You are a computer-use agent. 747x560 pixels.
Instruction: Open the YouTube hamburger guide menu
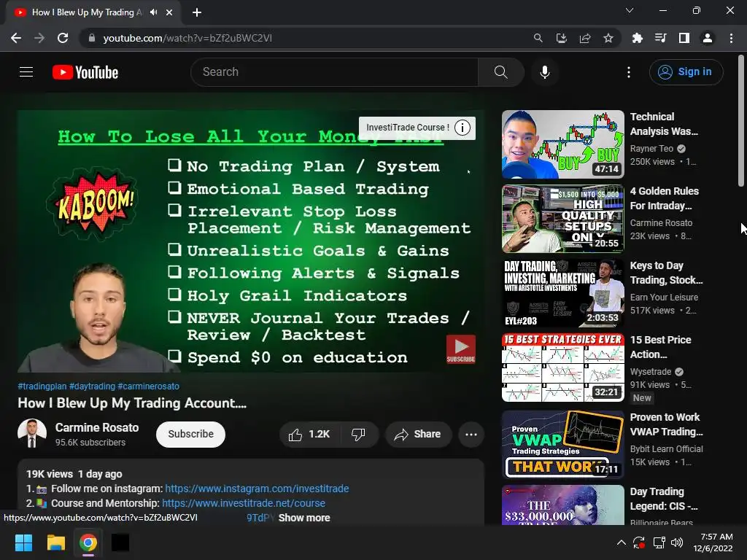pos(26,72)
